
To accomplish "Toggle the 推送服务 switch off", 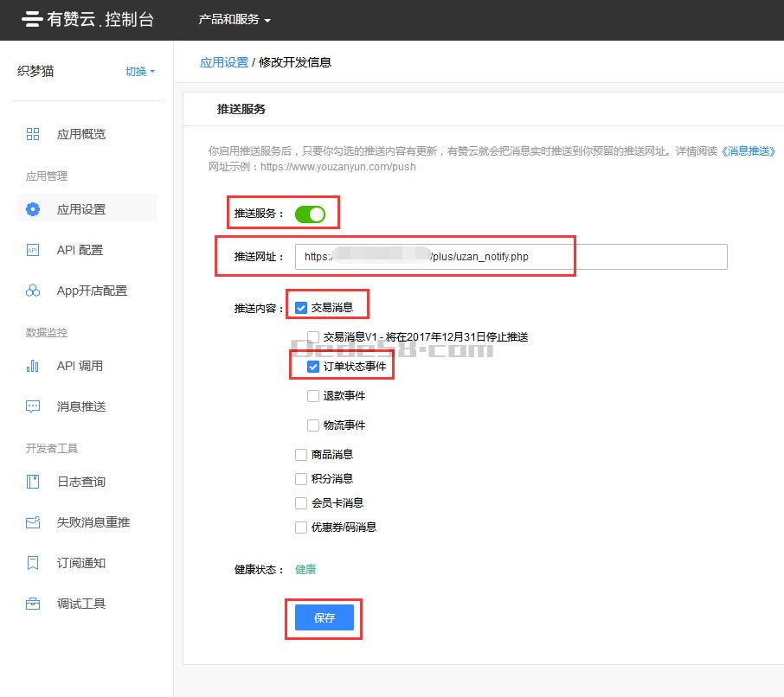I will pyautogui.click(x=310, y=214).
